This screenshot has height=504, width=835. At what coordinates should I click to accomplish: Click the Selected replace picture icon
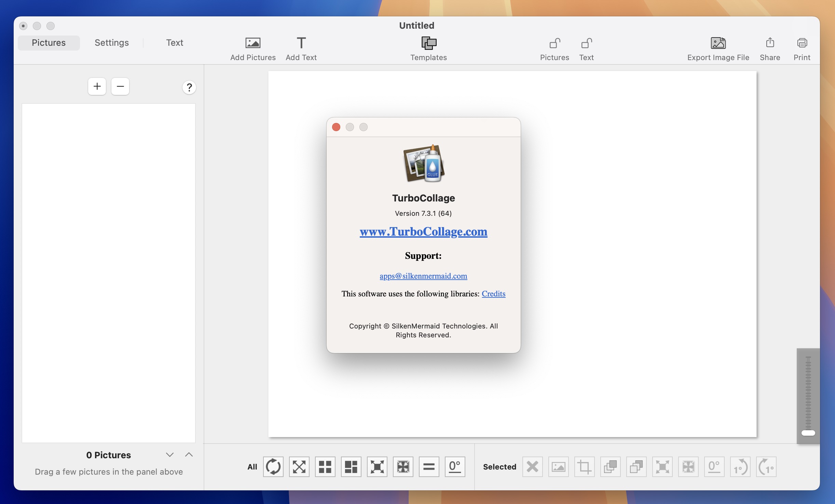point(559,466)
